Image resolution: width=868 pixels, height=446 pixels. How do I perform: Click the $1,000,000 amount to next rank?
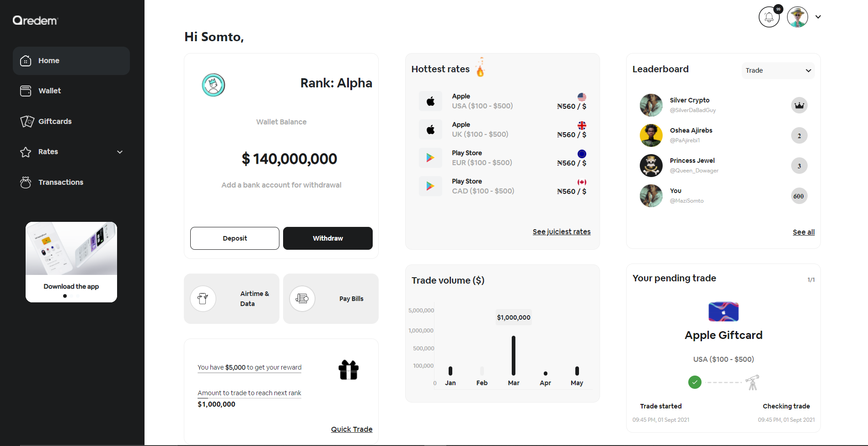[216, 404]
